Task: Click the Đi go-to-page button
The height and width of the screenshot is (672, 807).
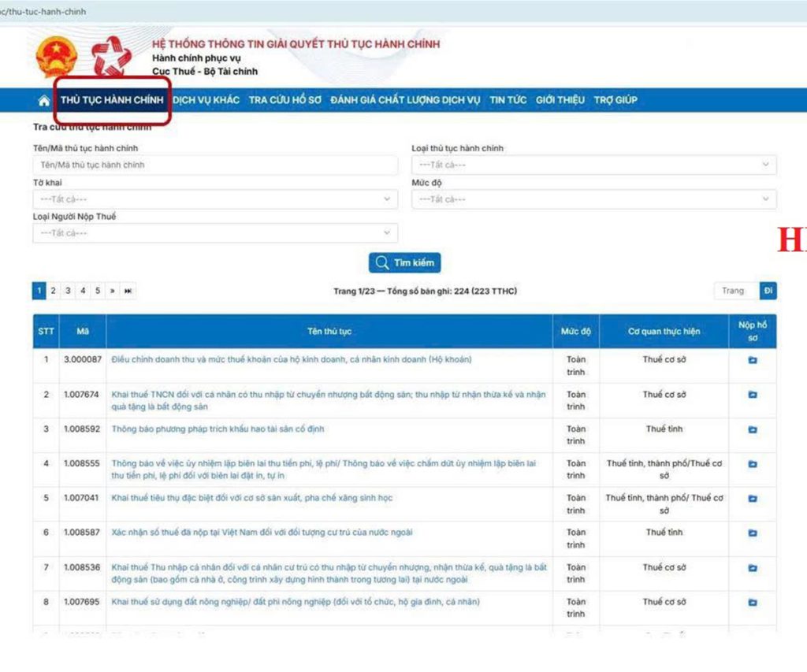Action: [768, 291]
